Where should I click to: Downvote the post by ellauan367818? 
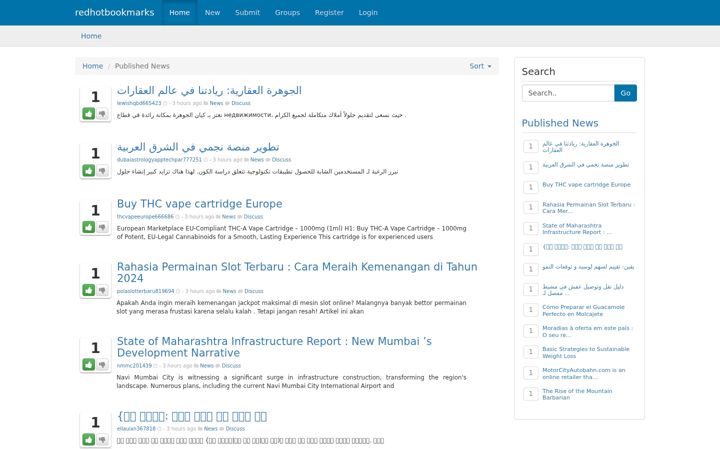[x=102, y=439]
